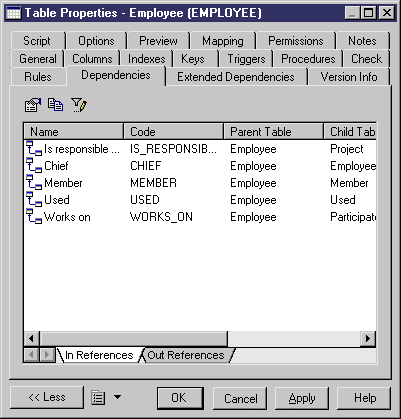Select the Is responsible reference row
The height and width of the screenshot is (419, 401).
click(200, 149)
